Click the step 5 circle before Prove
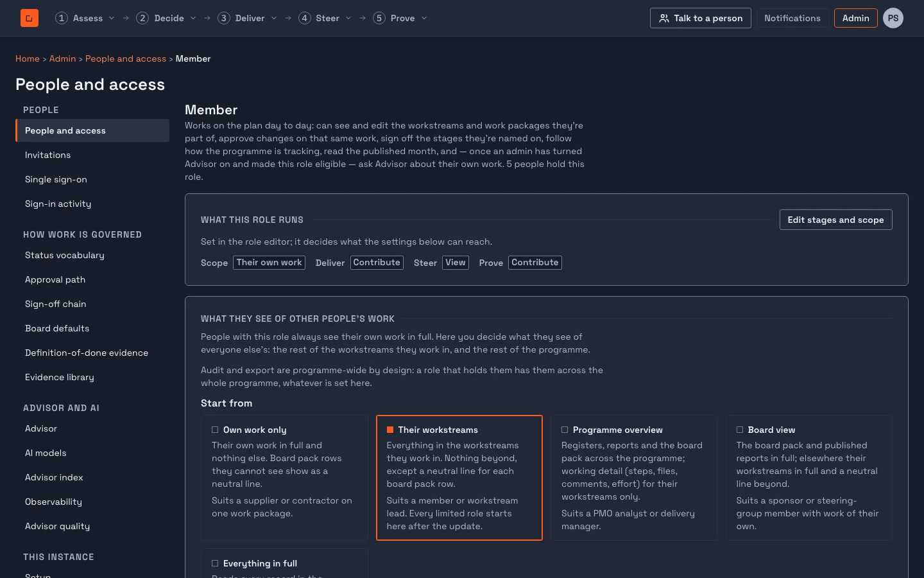 [379, 18]
